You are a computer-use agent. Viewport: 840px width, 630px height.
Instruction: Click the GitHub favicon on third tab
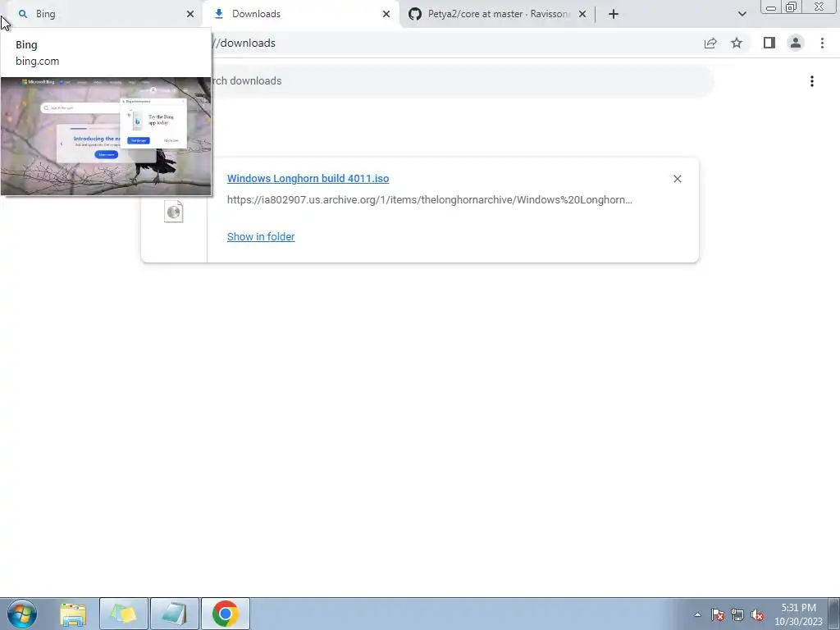pos(414,14)
